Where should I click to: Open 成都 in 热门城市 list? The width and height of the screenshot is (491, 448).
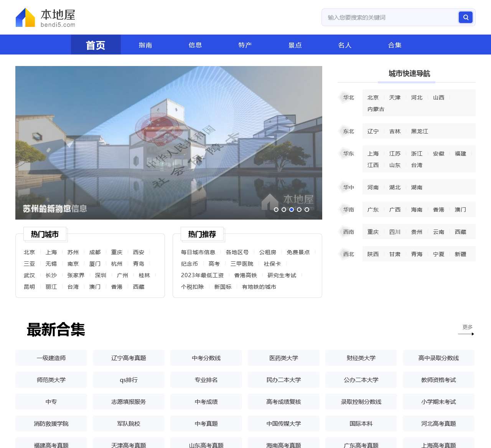(x=95, y=252)
